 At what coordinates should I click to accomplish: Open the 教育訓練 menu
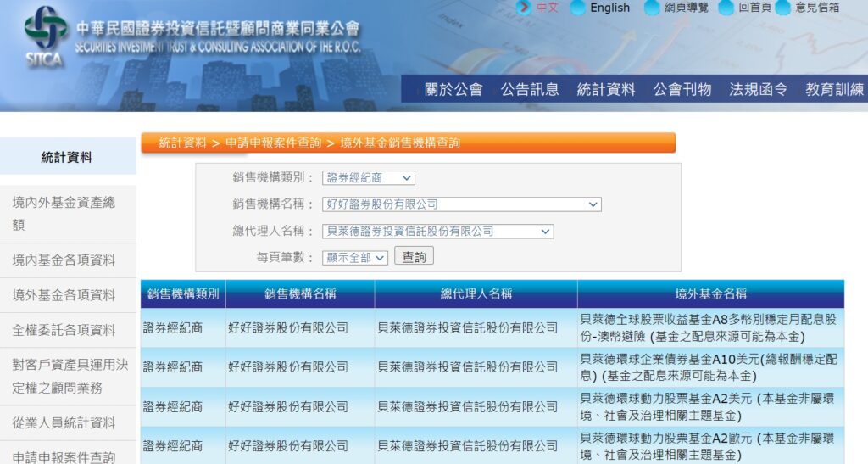(x=834, y=89)
